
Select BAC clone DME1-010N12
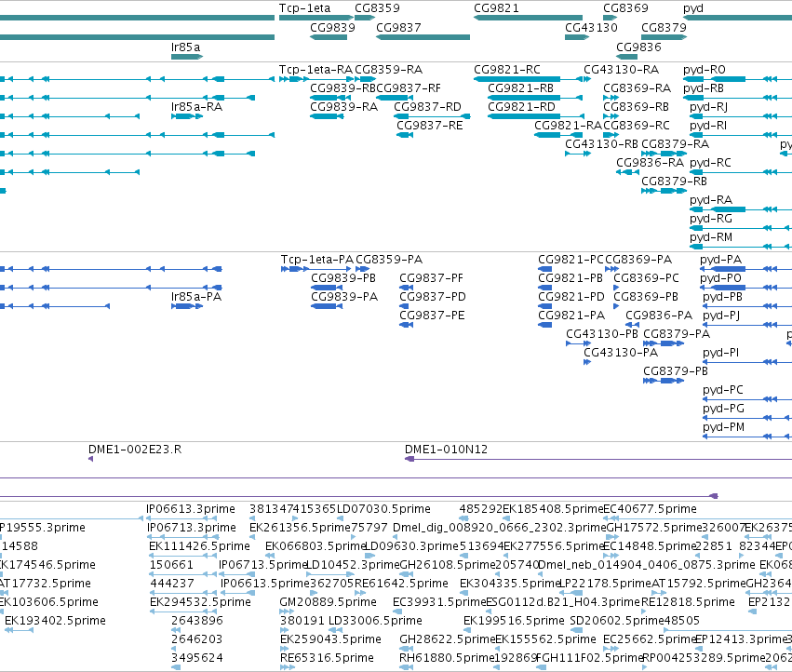tap(446, 450)
